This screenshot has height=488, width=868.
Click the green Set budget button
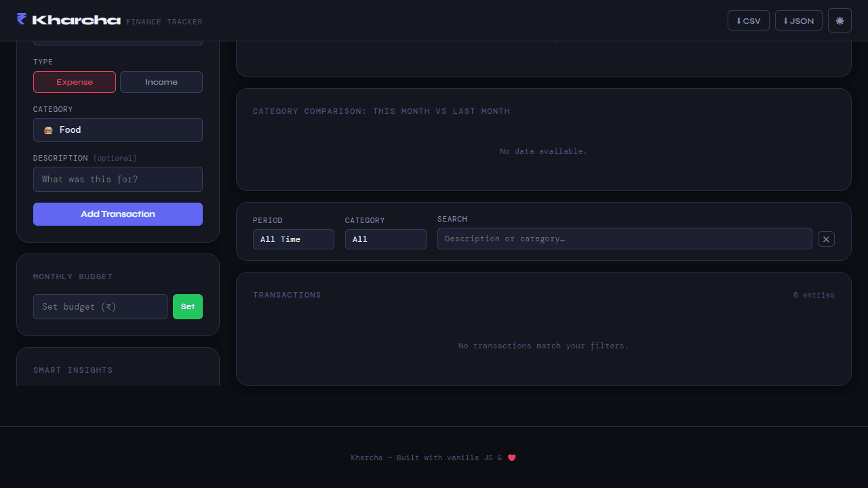[x=188, y=307]
